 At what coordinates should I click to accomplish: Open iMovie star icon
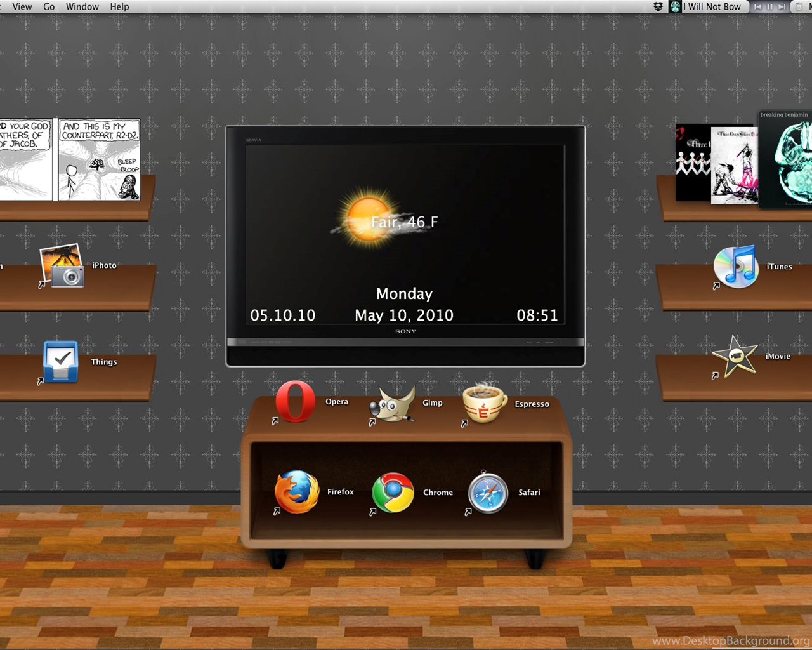coord(735,357)
